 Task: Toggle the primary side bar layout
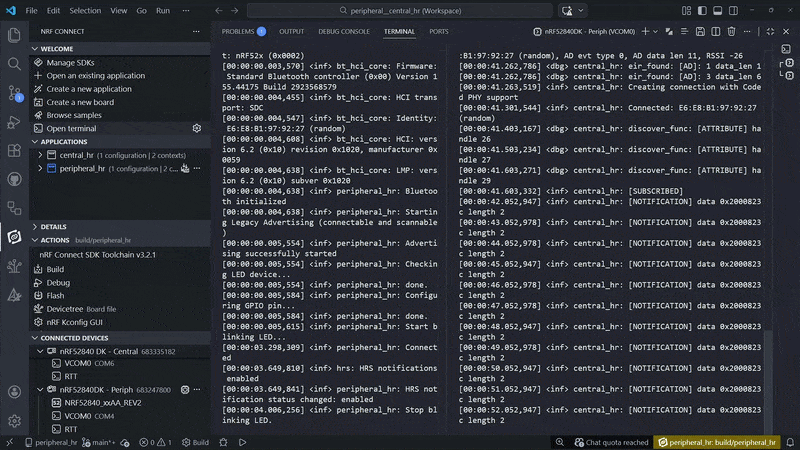[702, 11]
